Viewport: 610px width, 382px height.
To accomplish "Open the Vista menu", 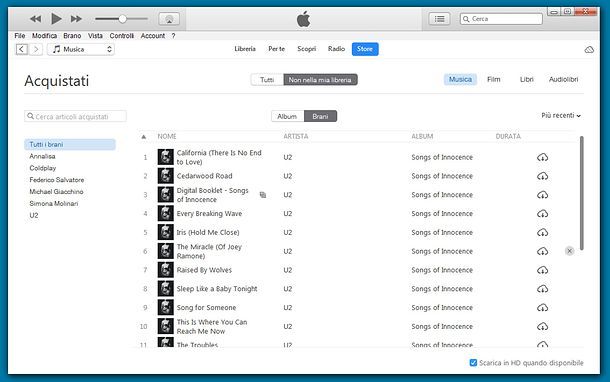I will tap(95, 36).
